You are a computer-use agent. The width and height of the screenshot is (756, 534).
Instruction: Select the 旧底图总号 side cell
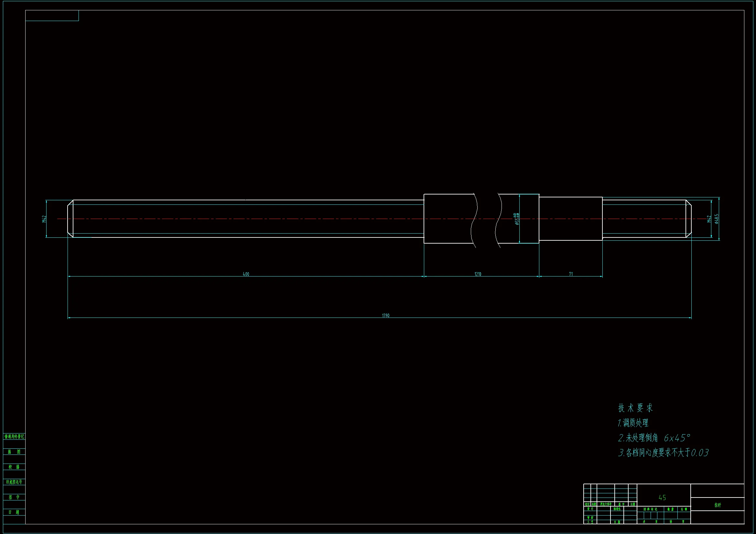click(14, 482)
